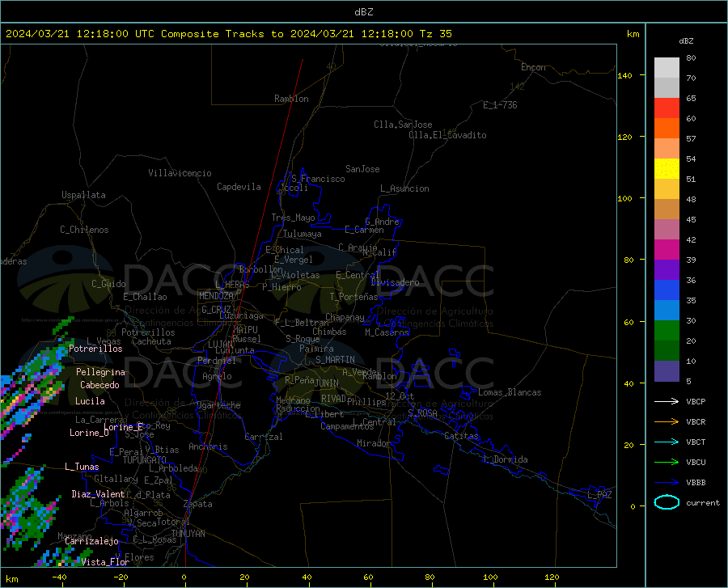
Task: Pick the blue 36 dBZ legend swatch
Action: click(667, 290)
